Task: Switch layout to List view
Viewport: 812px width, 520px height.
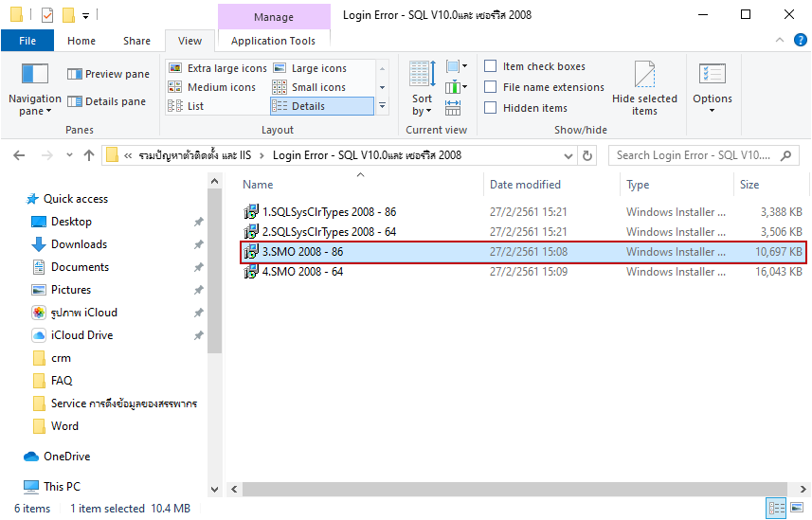Action: (x=187, y=106)
